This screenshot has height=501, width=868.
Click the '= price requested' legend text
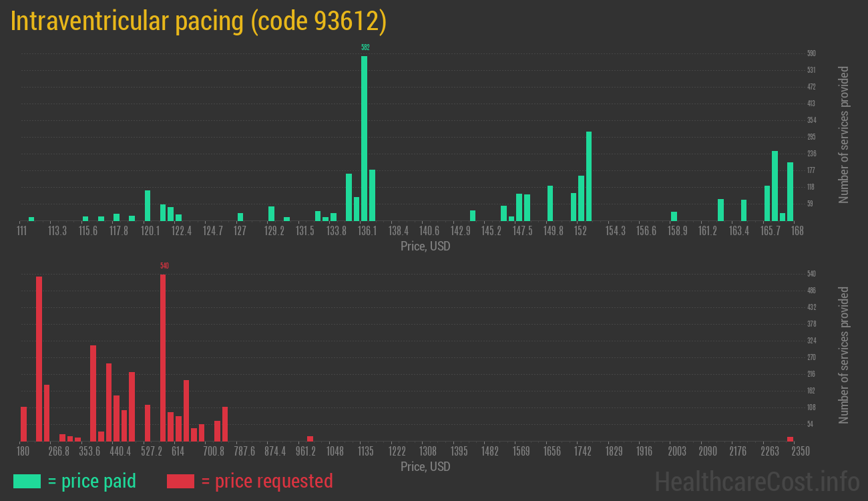pos(266,481)
